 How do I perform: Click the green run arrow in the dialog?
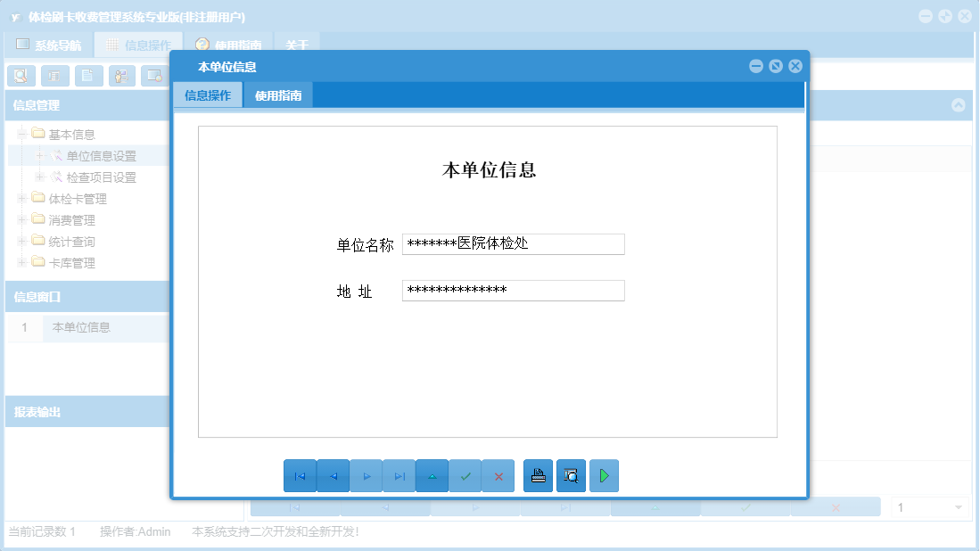tap(604, 475)
